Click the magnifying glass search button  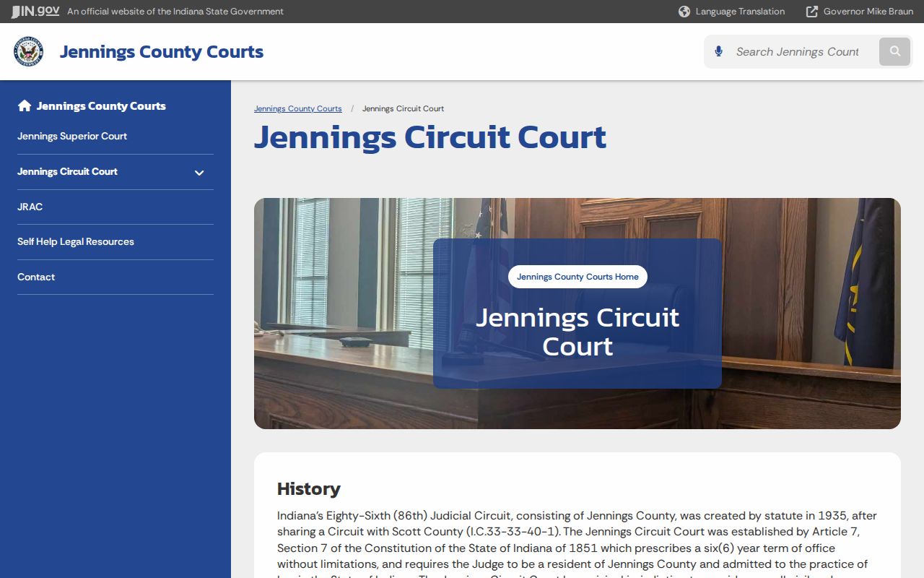[895, 51]
